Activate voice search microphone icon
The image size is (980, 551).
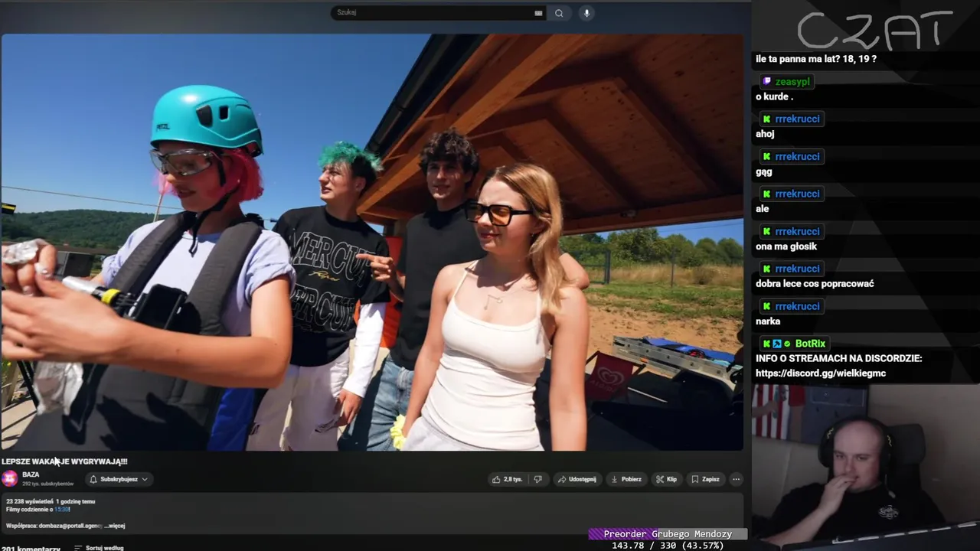586,13
